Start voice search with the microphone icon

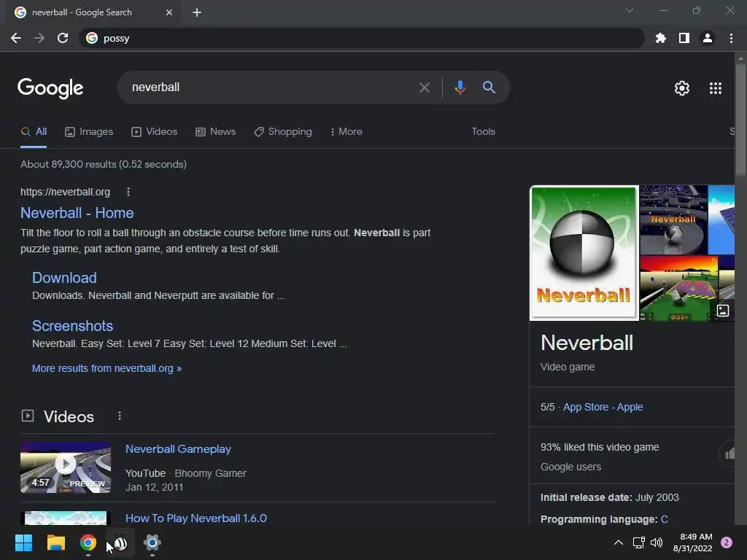460,87
